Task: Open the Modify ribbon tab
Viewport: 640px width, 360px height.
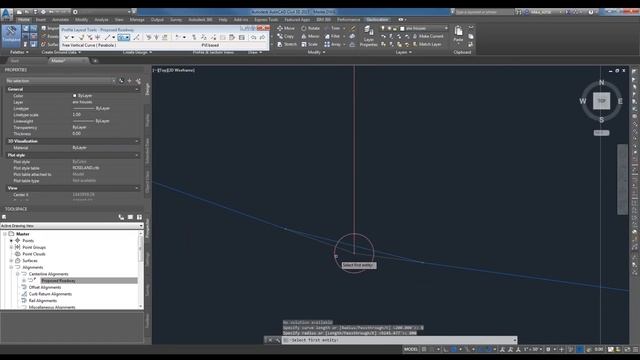Action: point(81,20)
